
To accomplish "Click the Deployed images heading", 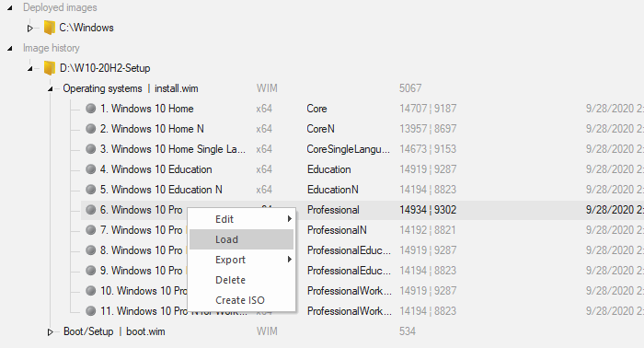I will click(60, 7).
